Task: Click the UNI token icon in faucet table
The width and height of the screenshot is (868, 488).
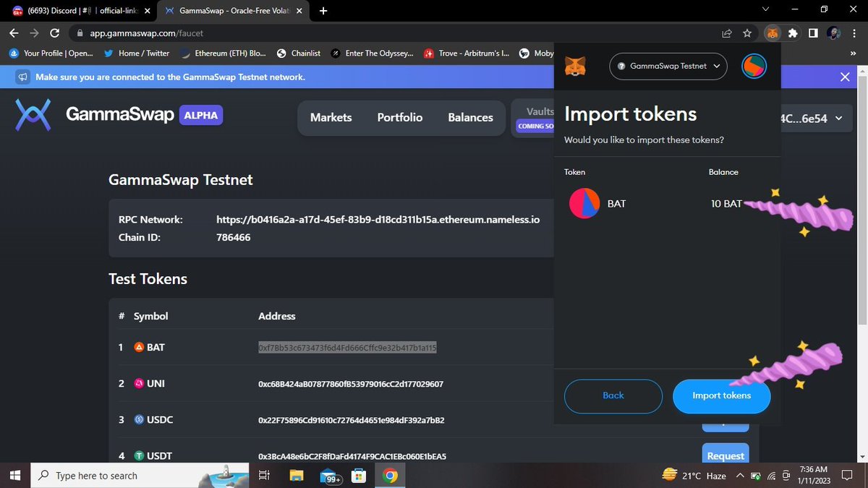Action: coord(140,383)
